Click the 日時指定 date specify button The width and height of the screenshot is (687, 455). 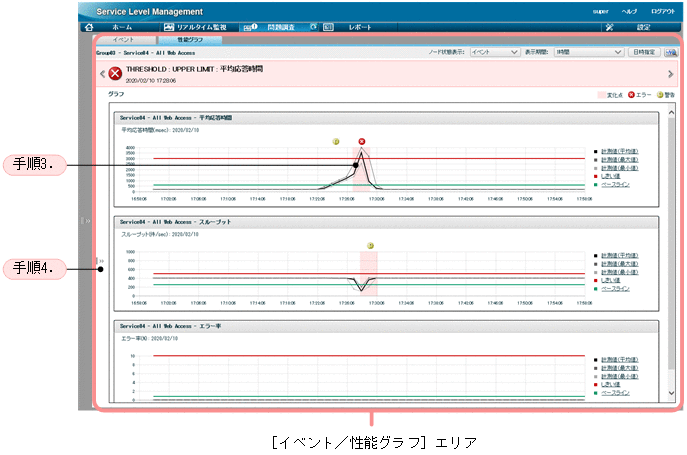tap(644, 52)
